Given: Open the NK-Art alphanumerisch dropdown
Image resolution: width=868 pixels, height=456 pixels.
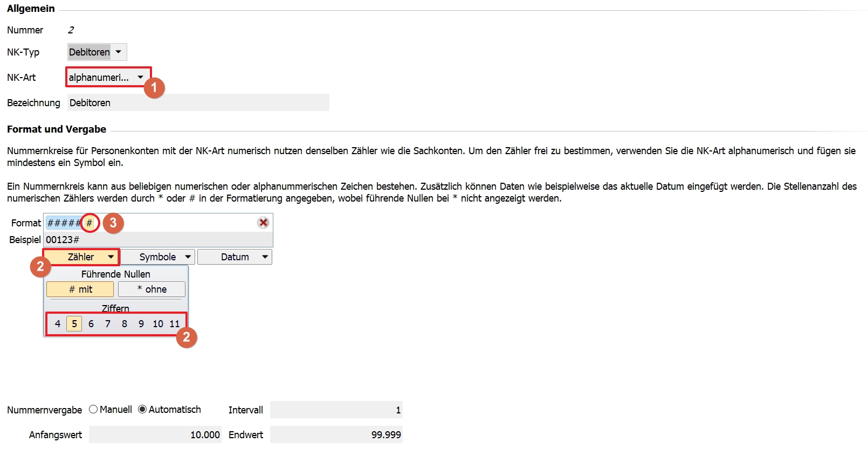Looking at the screenshot, I should (x=108, y=77).
